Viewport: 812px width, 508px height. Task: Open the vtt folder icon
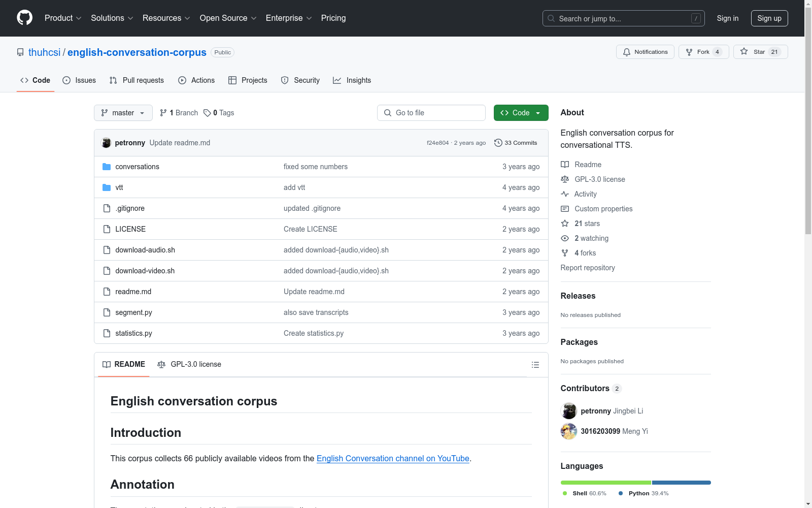(x=107, y=187)
